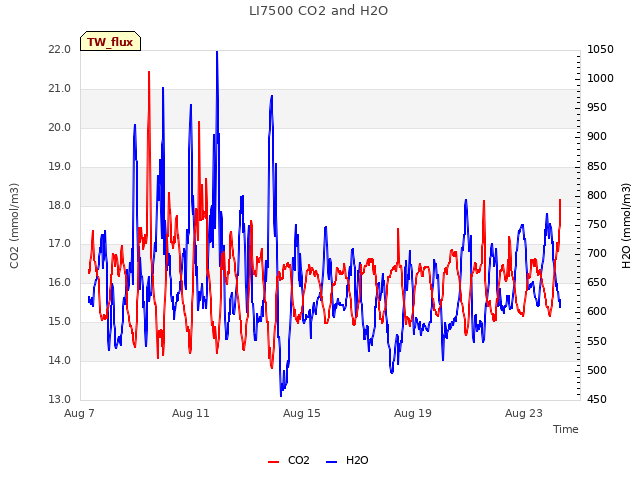
Task: Click the 20.0 left axis value
Action: [x=60, y=127]
